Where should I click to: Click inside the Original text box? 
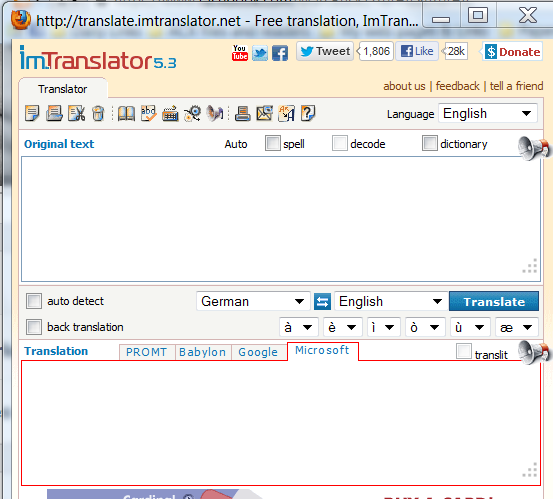click(x=281, y=219)
